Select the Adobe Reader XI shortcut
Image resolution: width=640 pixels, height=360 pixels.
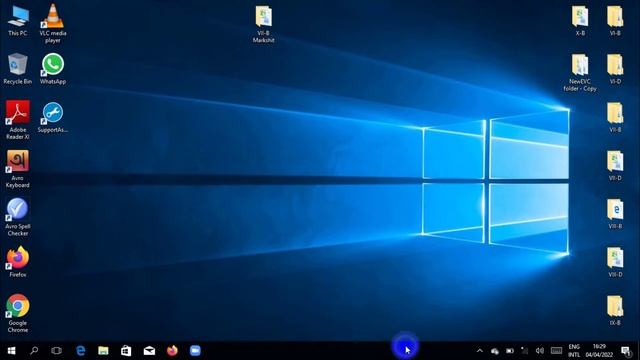[18, 120]
